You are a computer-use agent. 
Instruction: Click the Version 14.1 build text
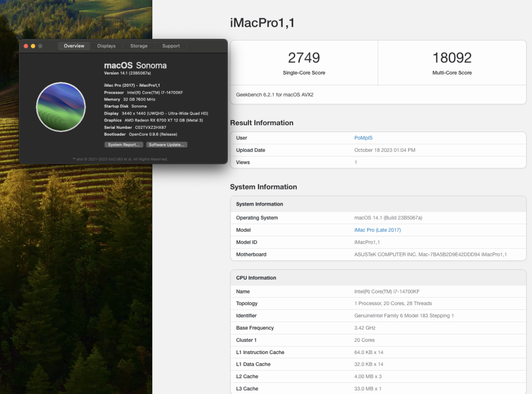[127, 73]
